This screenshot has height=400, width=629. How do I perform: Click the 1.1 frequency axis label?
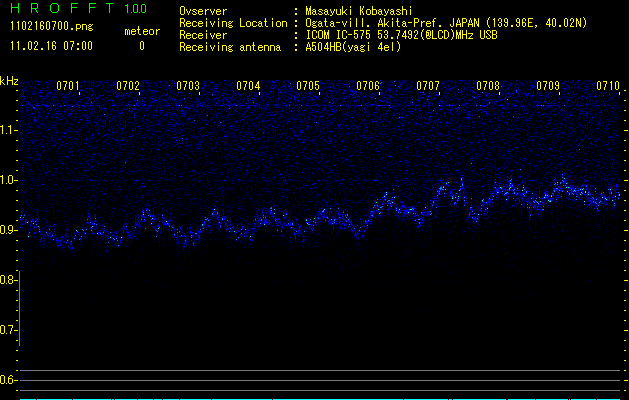point(9,129)
